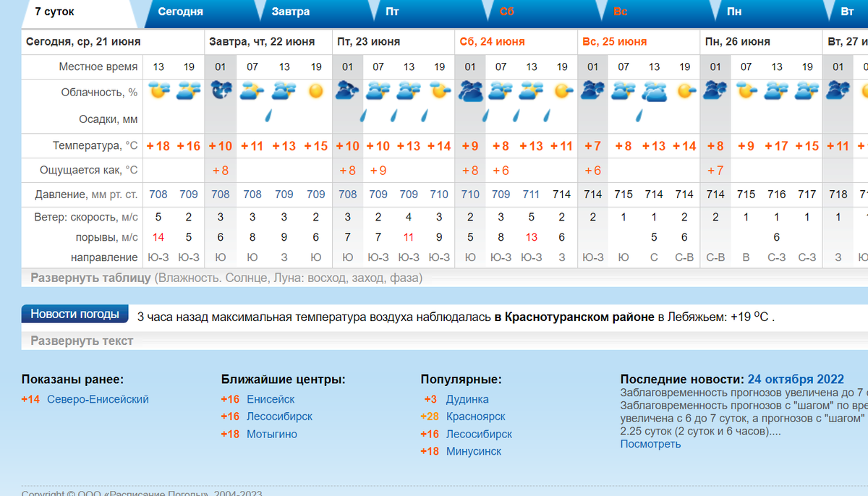Click night cloud icon for tomorrow 01:00

[220, 91]
